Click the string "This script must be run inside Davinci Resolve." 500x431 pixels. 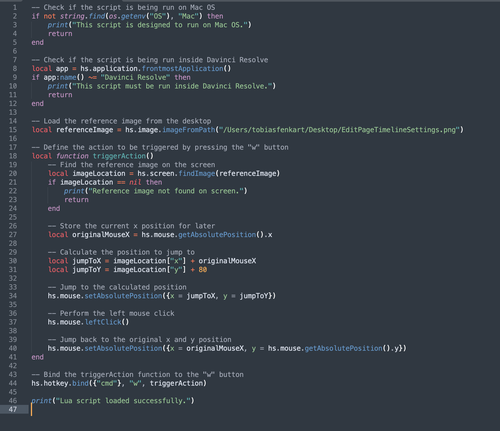172,86
